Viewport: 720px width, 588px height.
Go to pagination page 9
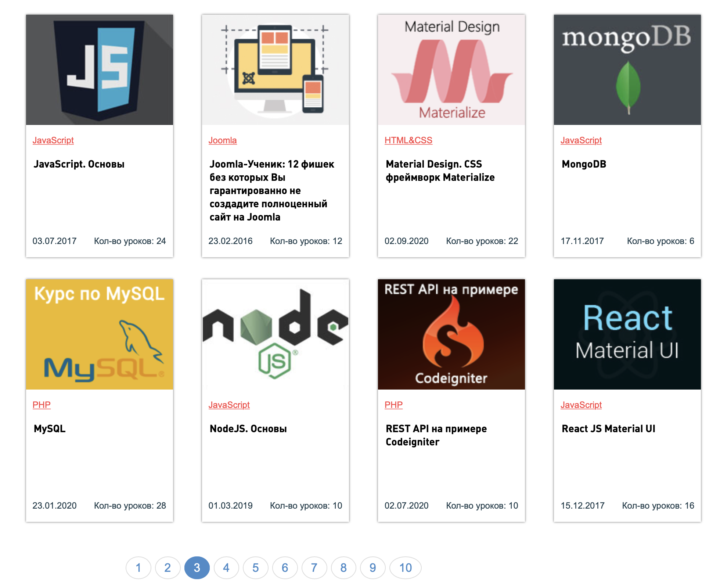(x=373, y=568)
